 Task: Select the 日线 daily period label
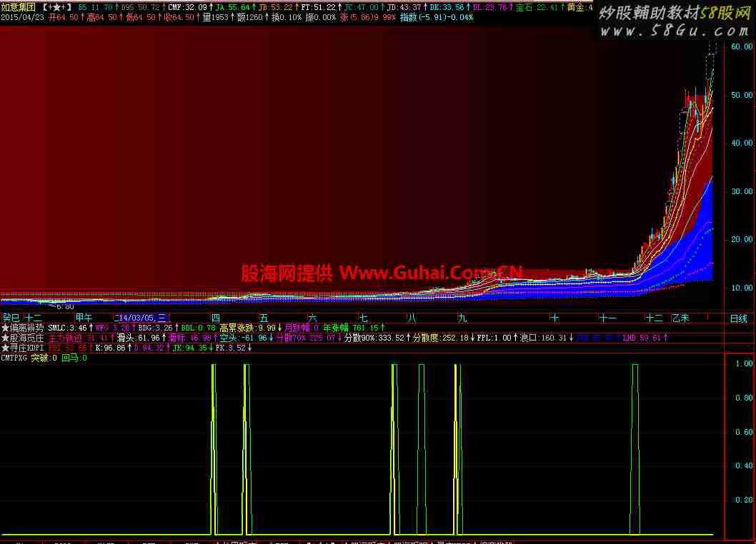(x=739, y=318)
